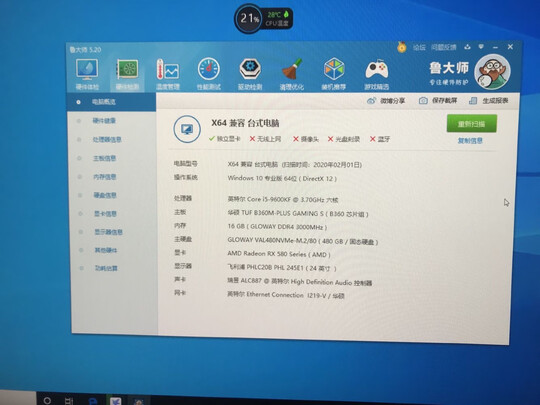
Task: Click the 28°C CPU温度 indicator in widget
Action: click(x=278, y=19)
